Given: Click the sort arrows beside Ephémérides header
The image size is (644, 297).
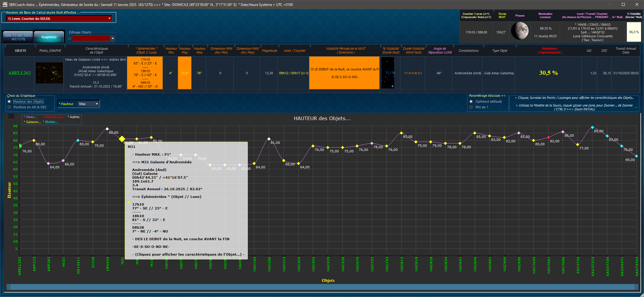Looking at the screenshot, I should click(128, 46).
